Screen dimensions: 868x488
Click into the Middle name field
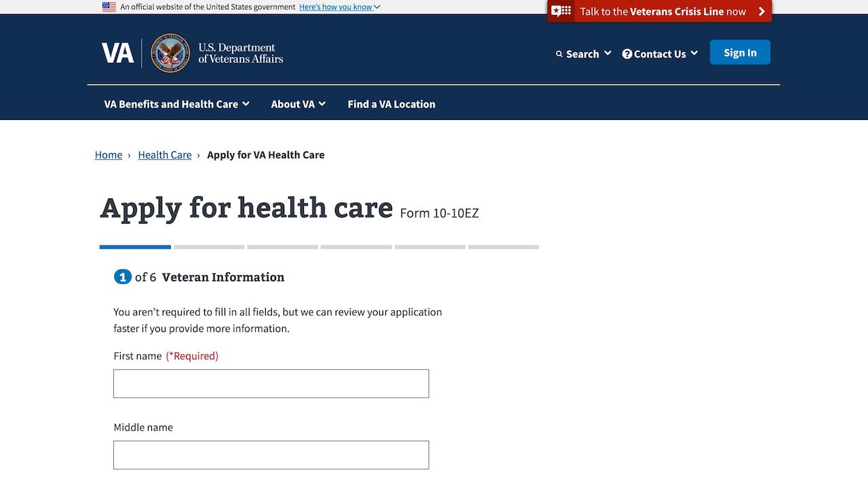271,455
